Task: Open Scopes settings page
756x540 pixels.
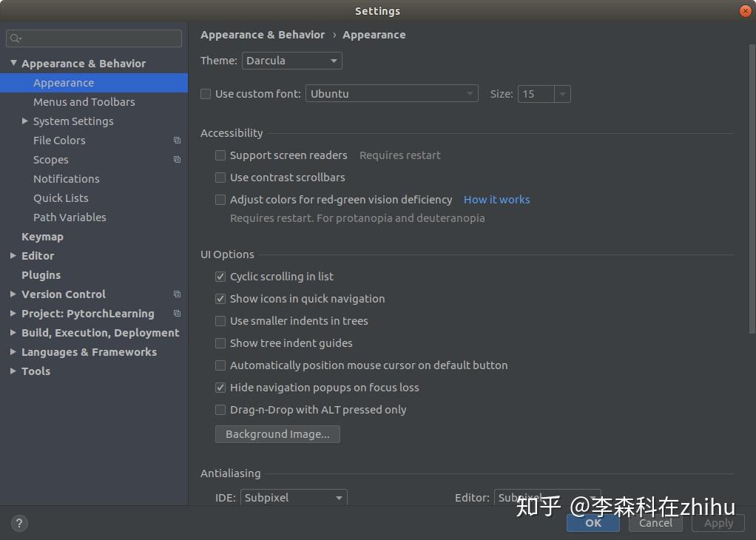Action: [x=94, y=160]
